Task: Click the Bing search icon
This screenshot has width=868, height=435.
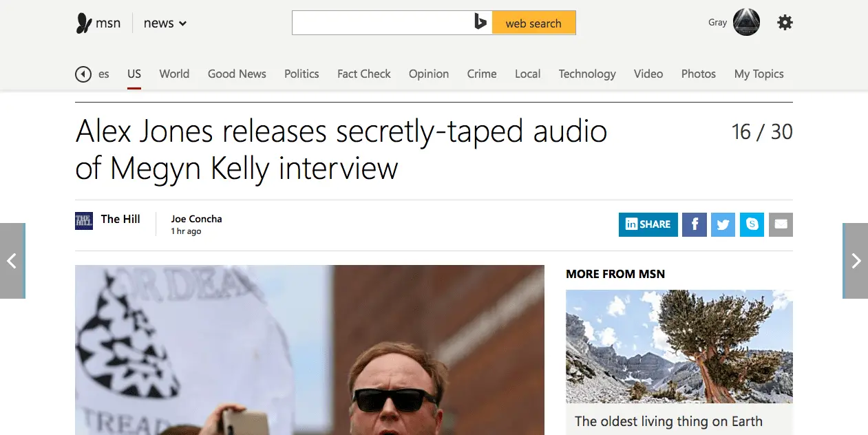Action: coord(480,23)
